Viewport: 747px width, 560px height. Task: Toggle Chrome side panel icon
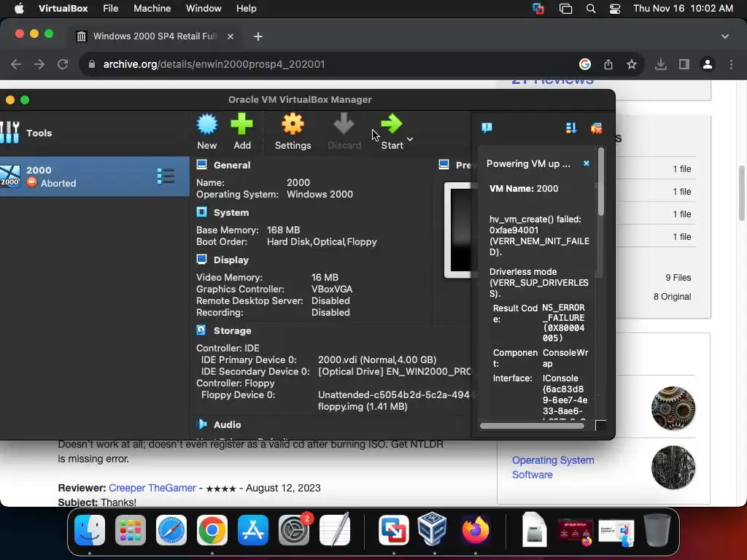click(684, 64)
